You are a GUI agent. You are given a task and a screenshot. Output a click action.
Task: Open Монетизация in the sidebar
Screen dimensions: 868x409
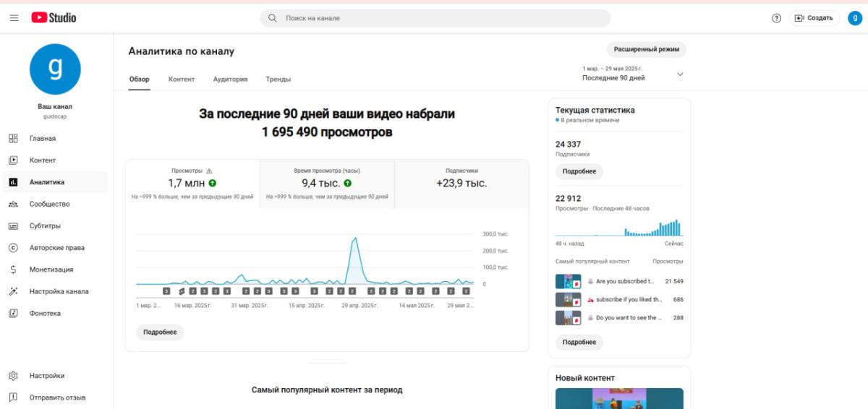pyautogui.click(x=55, y=270)
